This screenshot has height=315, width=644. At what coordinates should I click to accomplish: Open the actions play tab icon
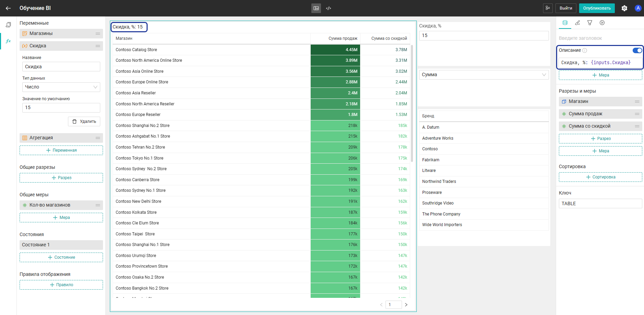tap(602, 23)
